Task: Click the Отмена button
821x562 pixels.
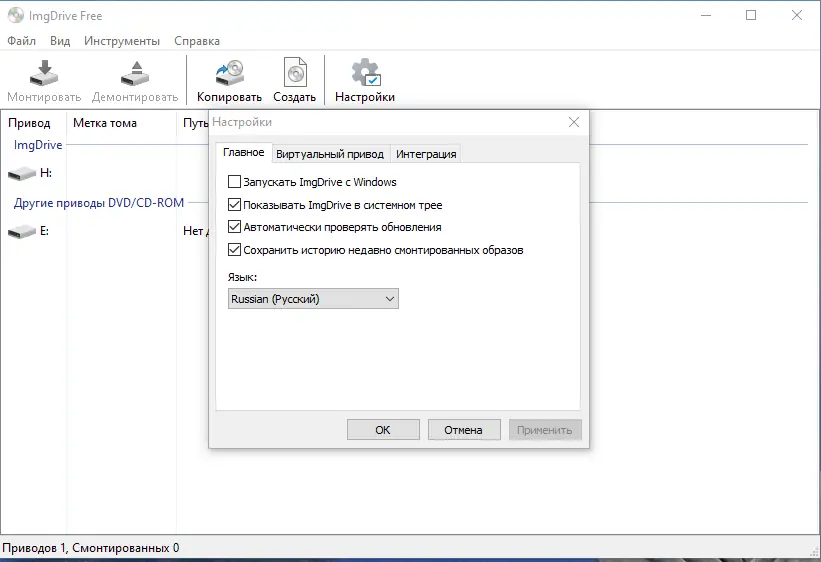Action: (x=463, y=430)
